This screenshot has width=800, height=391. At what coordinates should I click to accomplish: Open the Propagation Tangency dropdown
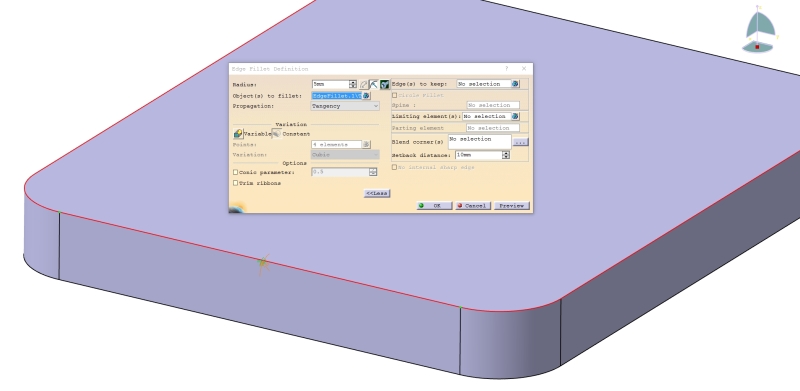click(x=345, y=106)
